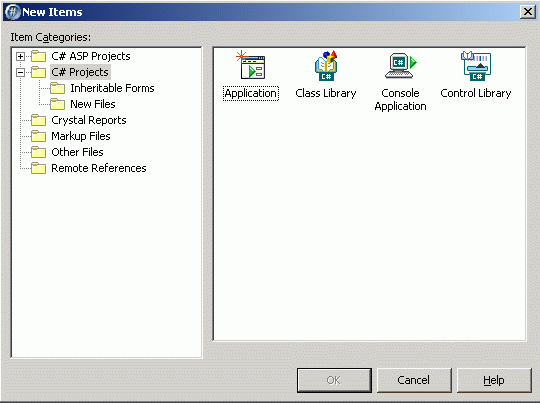Select Inheritable Forms category
Image resolution: width=540 pixels, height=403 pixels.
click(112, 88)
